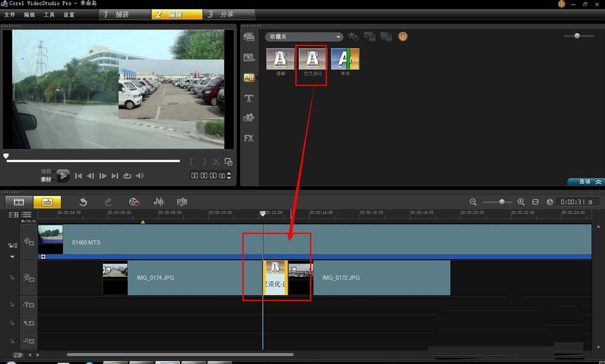Open the Record/Capture option icon
The height and width of the screenshot is (364, 605).
(x=134, y=202)
